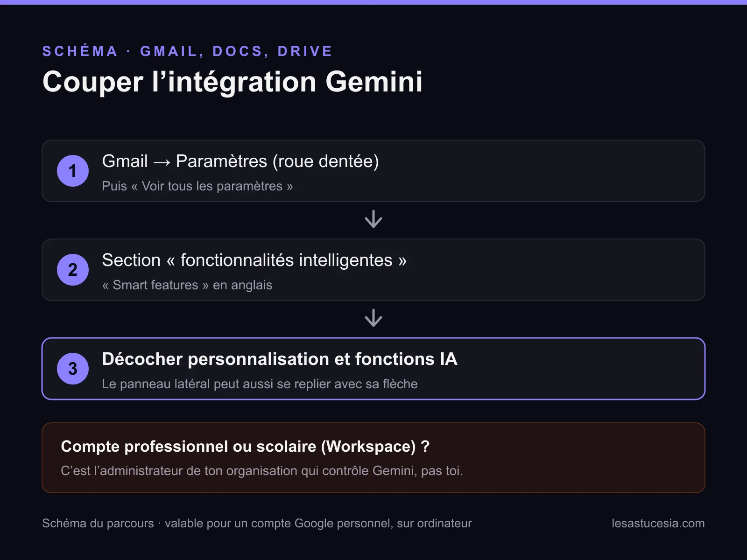747x560 pixels.
Task: Select the "Gmail → Paramètres (roue dentée)" text
Action: [x=240, y=161]
